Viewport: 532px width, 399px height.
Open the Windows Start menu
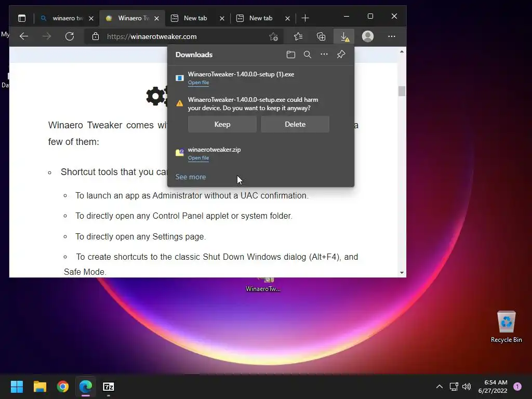coord(17,387)
